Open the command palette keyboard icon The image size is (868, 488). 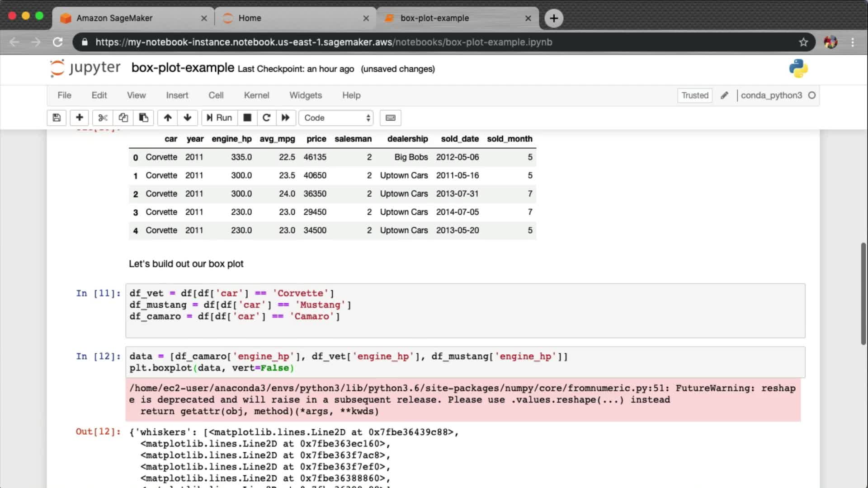(391, 118)
